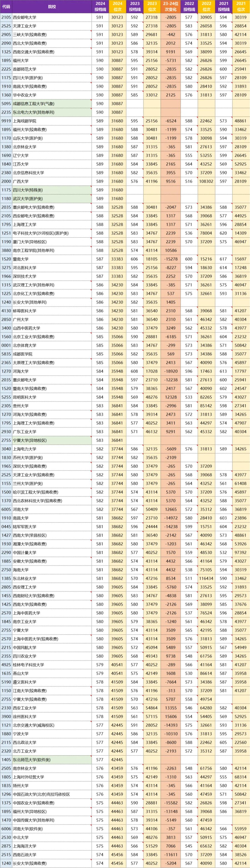Select the 2023 投档线 column header
The height and width of the screenshot is (868, 250).
[134, 7]
